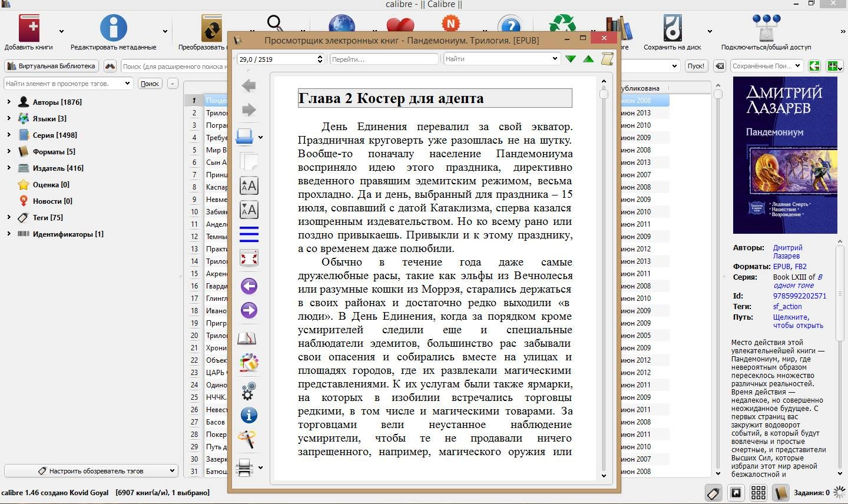Screen dimensions: 848x504
Task: Click the Виртуальная Библиотека button
Action: coord(52,66)
